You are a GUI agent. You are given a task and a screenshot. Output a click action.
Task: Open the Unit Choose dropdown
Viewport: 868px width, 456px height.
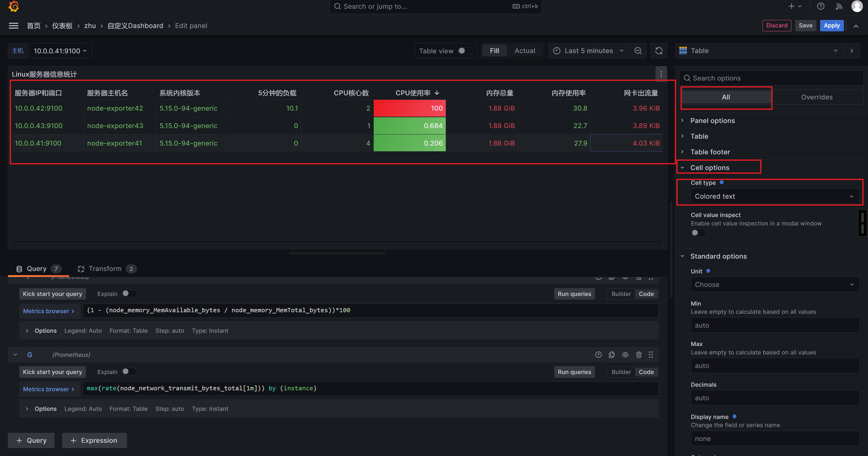(x=775, y=285)
